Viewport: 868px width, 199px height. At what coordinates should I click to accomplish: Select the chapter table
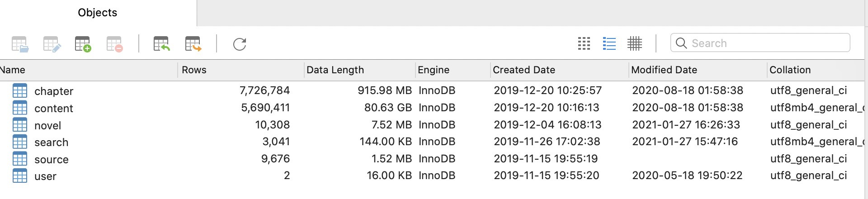point(53,91)
